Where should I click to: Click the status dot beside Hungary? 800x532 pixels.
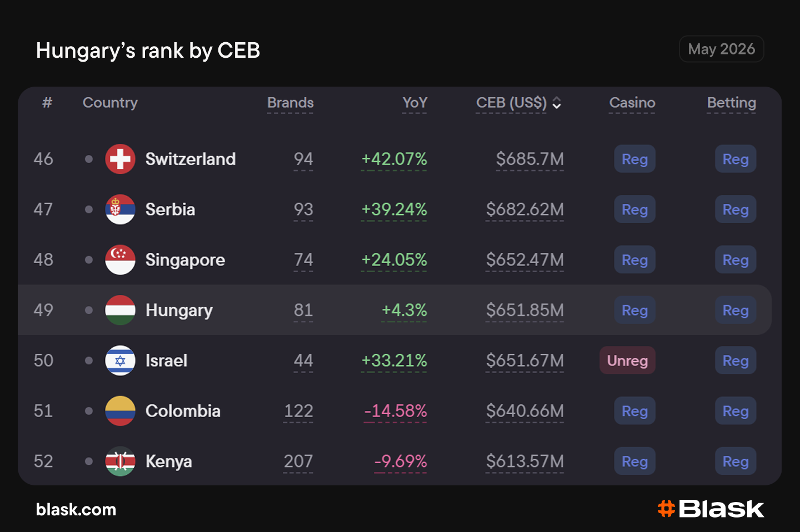[x=89, y=310]
